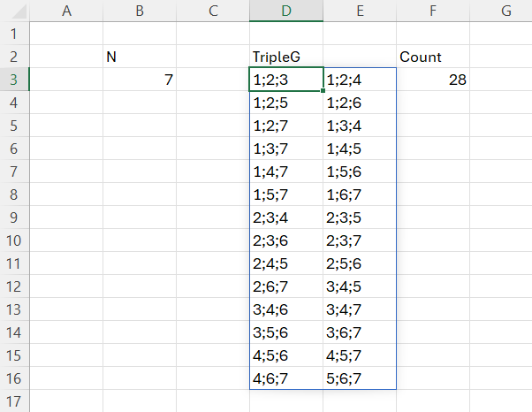Viewport: 532px width, 412px height.
Task: Click the cell containing 5;6;7
Action: [x=359, y=378]
